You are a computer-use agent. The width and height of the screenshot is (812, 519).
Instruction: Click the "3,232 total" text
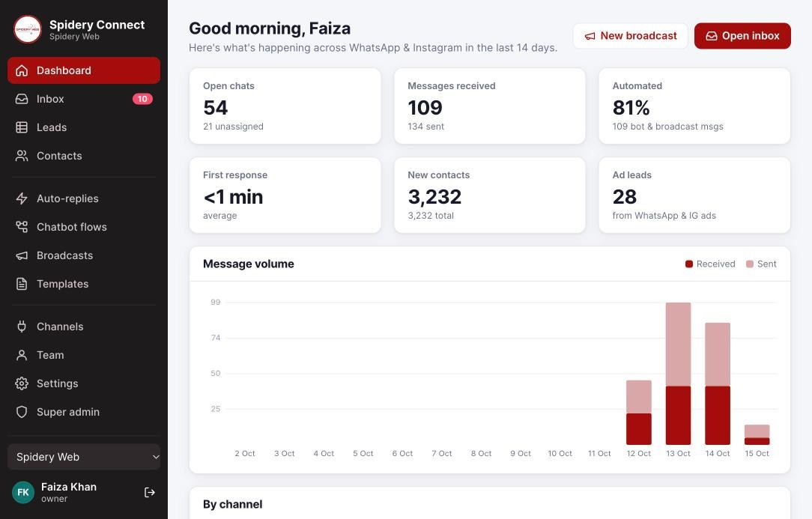(430, 216)
